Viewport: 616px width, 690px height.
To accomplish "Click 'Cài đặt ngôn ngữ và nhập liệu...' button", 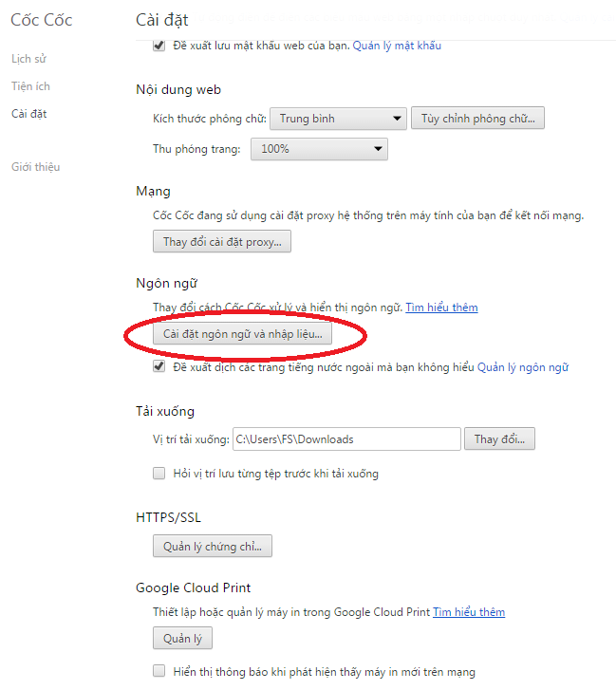I will point(242,333).
